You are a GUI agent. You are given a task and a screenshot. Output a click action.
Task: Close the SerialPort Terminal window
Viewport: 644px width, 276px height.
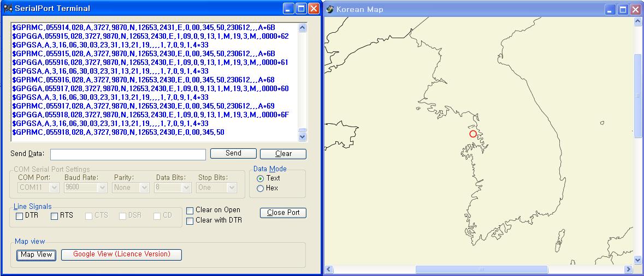point(314,9)
